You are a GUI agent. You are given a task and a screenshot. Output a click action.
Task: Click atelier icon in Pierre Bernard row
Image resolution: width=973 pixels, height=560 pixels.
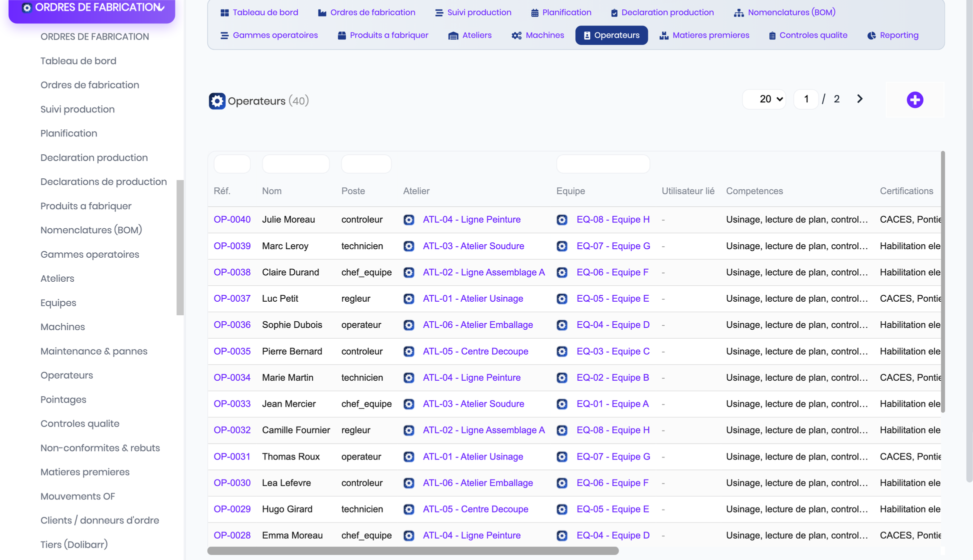(x=409, y=352)
